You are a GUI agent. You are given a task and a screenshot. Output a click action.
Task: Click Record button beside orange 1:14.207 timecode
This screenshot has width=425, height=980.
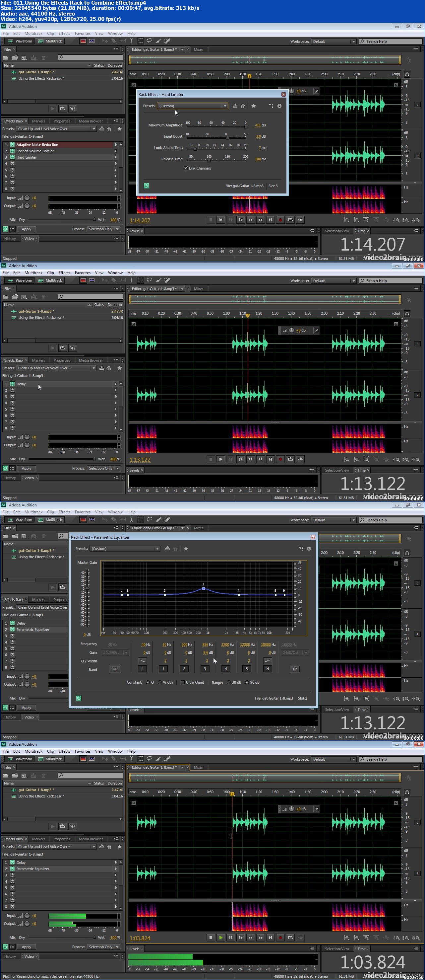pos(280,220)
